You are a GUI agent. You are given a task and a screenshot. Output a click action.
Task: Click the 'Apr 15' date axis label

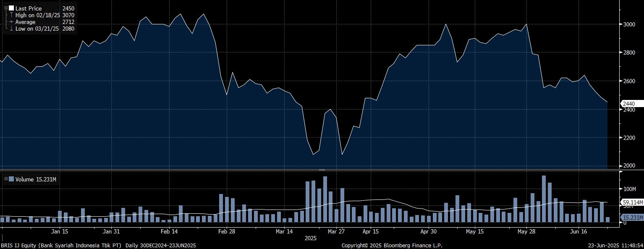tap(371, 231)
